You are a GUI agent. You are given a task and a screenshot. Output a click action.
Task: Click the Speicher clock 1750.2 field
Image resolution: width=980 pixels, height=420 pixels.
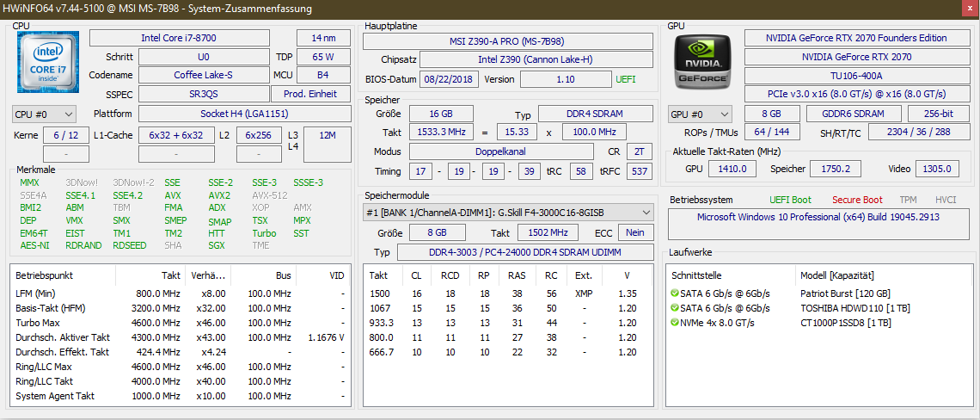[835, 169]
